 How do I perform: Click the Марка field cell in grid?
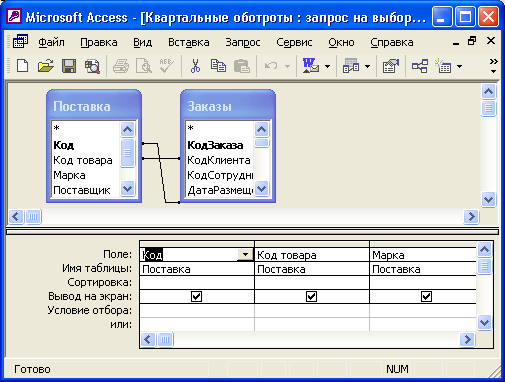point(423,255)
